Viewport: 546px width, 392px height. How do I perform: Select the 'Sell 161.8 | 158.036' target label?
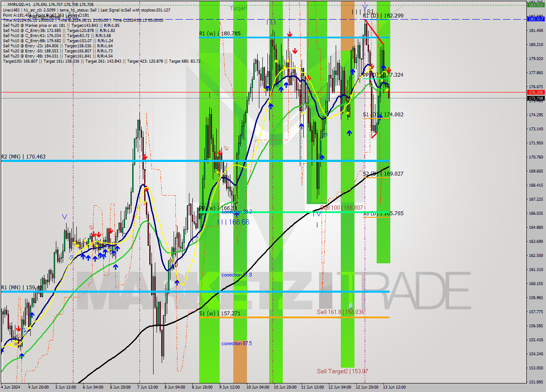pyautogui.click(x=340, y=312)
